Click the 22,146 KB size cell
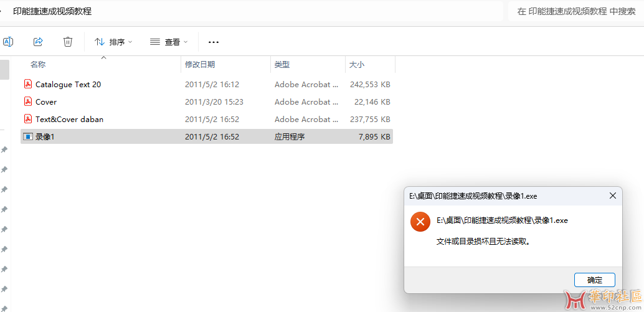 tap(372, 102)
